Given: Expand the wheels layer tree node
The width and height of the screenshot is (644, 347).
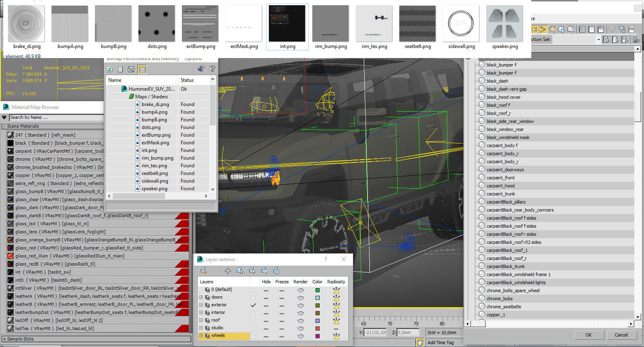Looking at the screenshot, I should pyautogui.click(x=201, y=336).
